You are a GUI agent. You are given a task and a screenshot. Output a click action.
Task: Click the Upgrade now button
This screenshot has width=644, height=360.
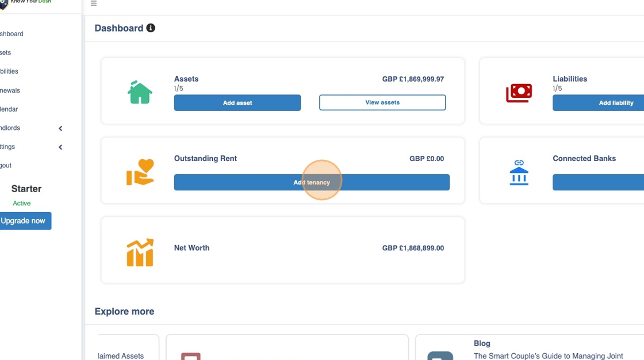[x=24, y=221]
